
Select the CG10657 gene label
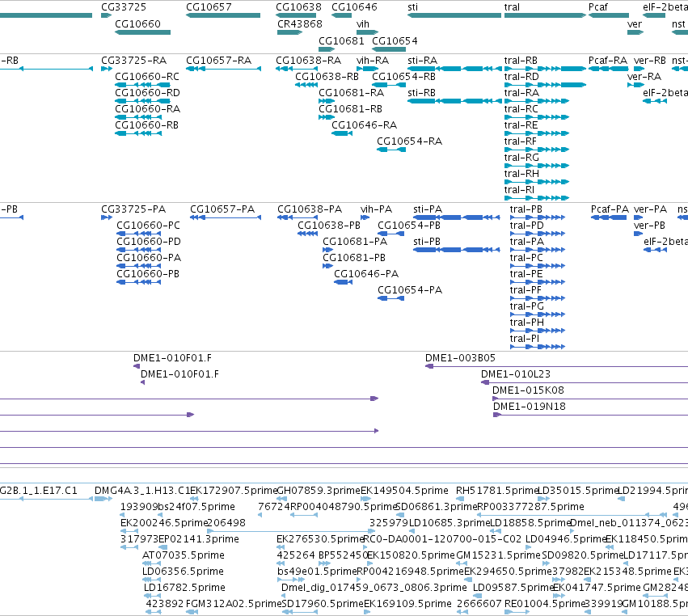209,7
